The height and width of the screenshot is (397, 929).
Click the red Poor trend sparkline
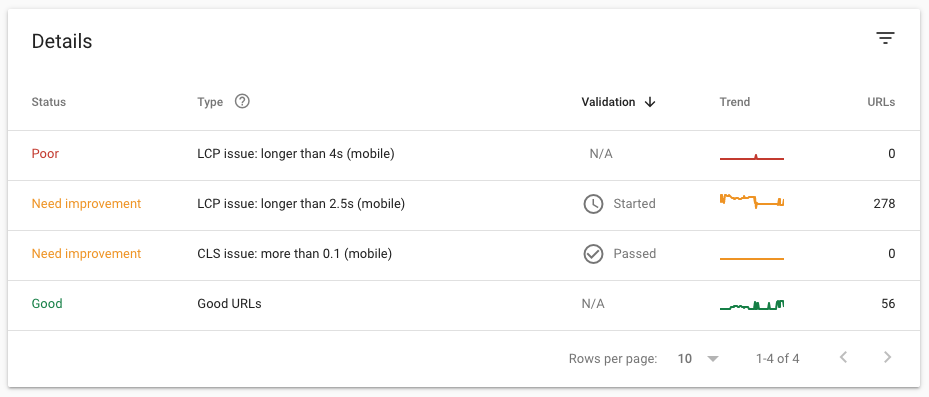(752, 156)
